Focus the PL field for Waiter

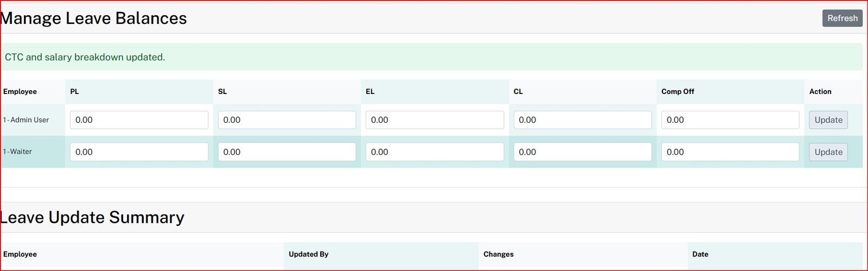pyautogui.click(x=139, y=152)
